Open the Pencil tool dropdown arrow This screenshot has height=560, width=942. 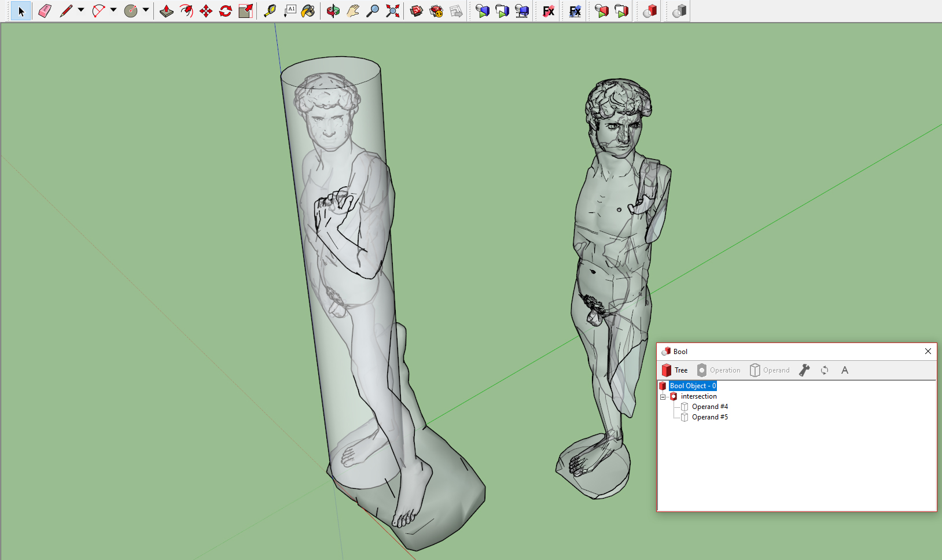(81, 10)
